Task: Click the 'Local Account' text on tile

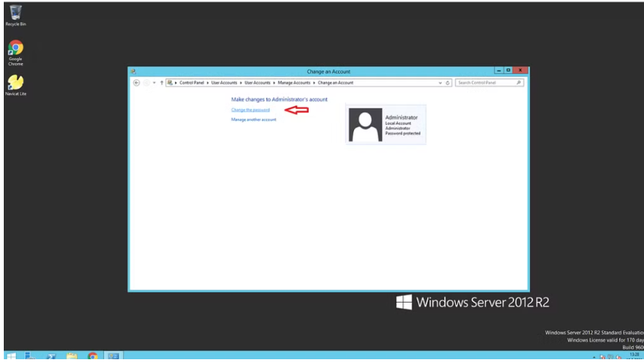Action: pos(398,123)
